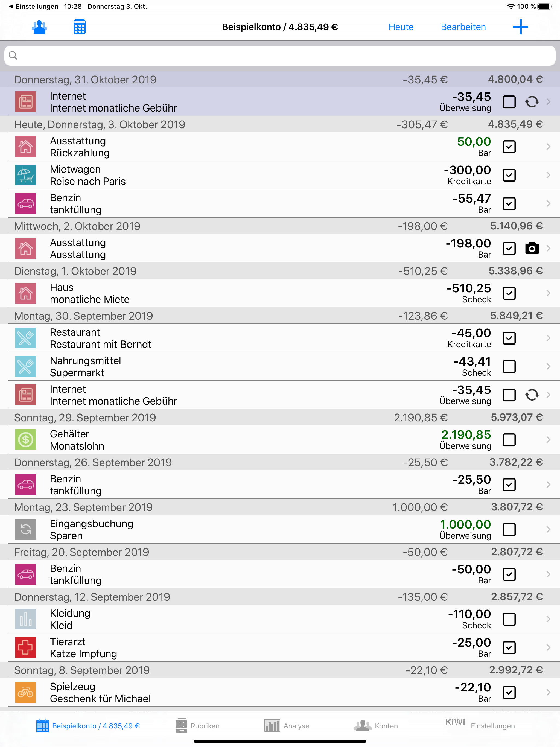Image resolution: width=560 pixels, height=747 pixels.
Task: Select the Tierarzt red cross icon
Action: (x=25, y=647)
